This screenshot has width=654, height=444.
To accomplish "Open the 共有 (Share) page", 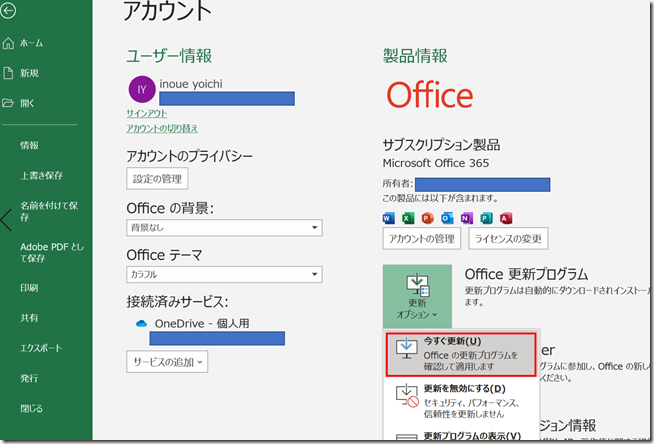I will [29, 318].
